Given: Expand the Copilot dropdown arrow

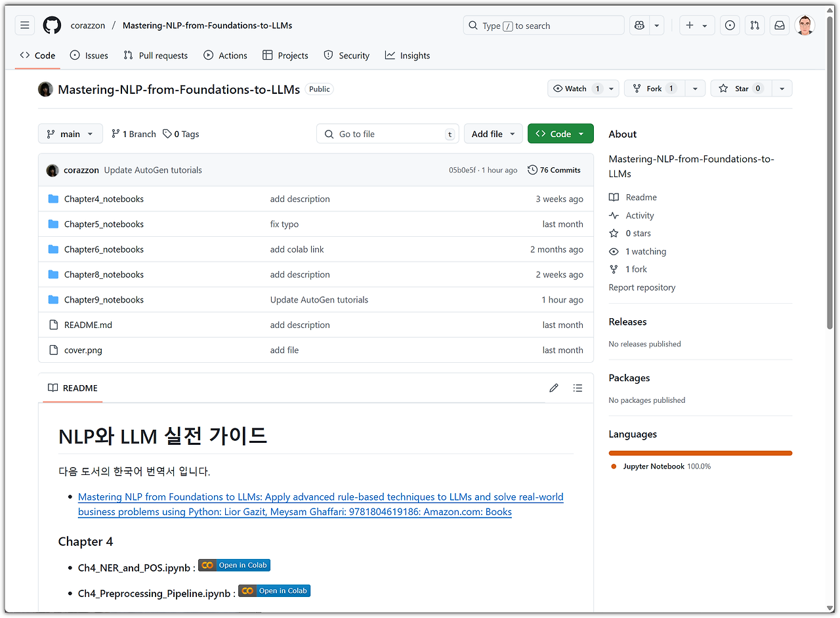Looking at the screenshot, I should [x=656, y=26].
